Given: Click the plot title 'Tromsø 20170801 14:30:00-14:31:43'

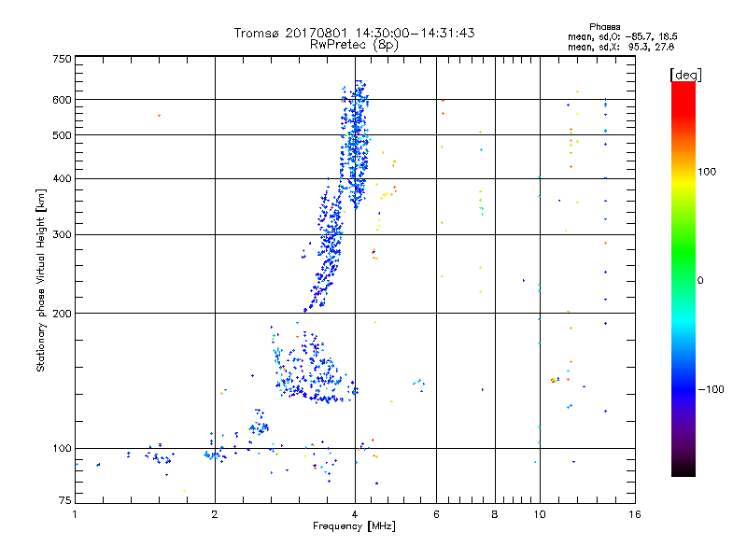Looking at the screenshot, I should tap(354, 33).
